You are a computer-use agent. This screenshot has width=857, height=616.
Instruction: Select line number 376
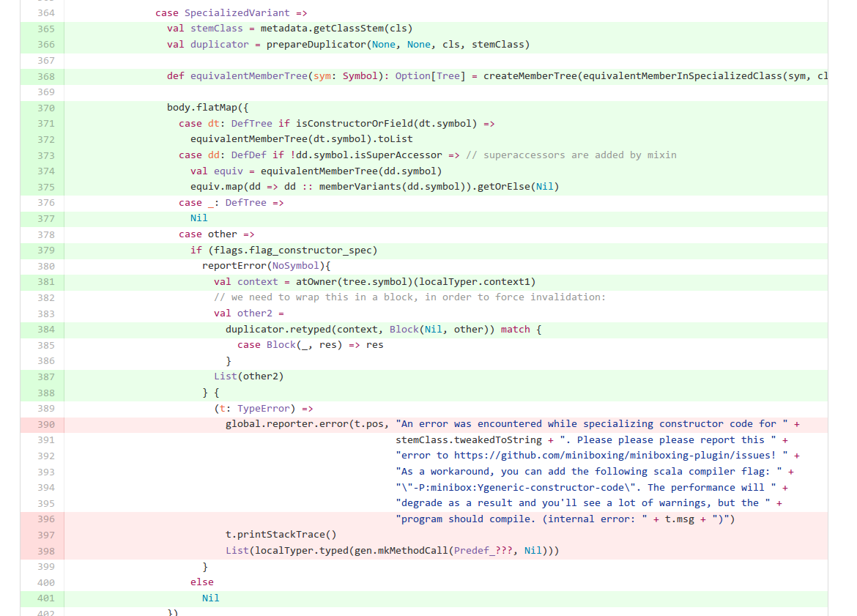(46, 203)
